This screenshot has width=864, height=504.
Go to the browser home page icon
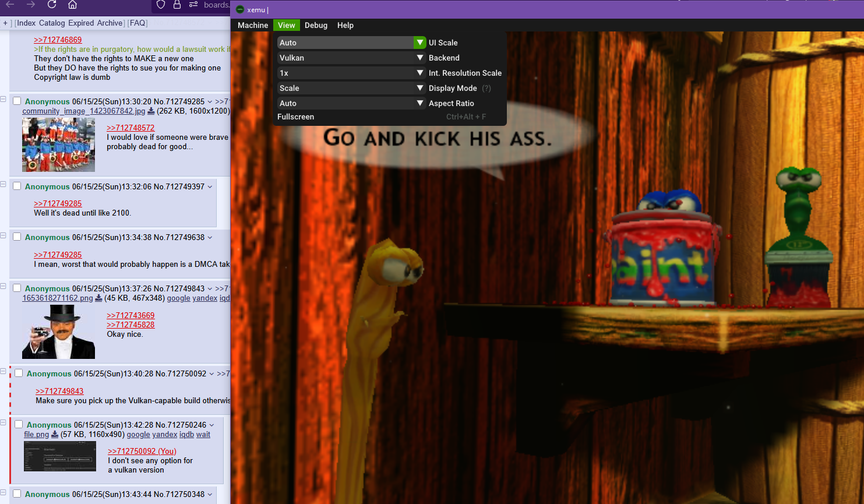pos(72,5)
